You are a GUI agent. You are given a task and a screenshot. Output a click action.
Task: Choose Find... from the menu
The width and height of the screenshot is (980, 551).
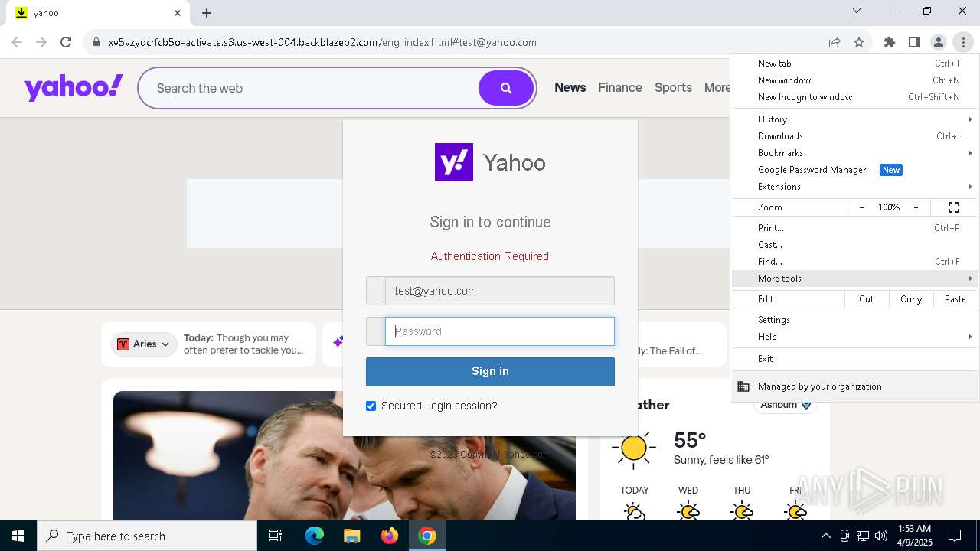pos(855,262)
